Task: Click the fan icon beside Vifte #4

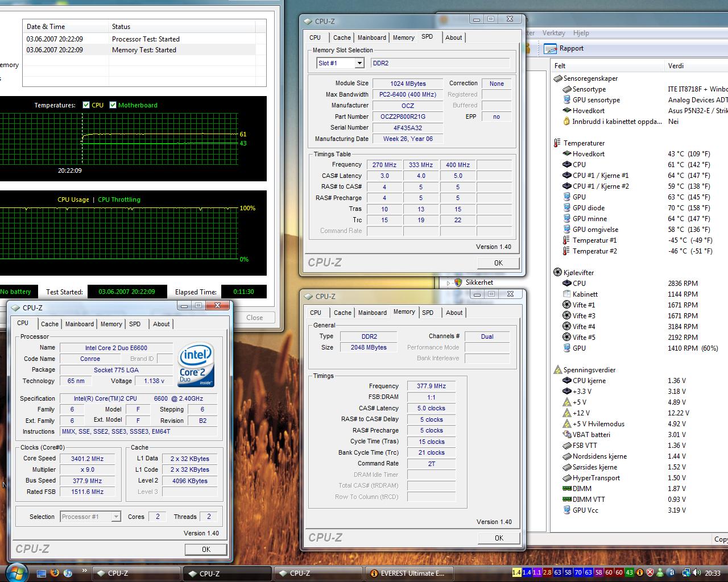Action: tap(566, 327)
